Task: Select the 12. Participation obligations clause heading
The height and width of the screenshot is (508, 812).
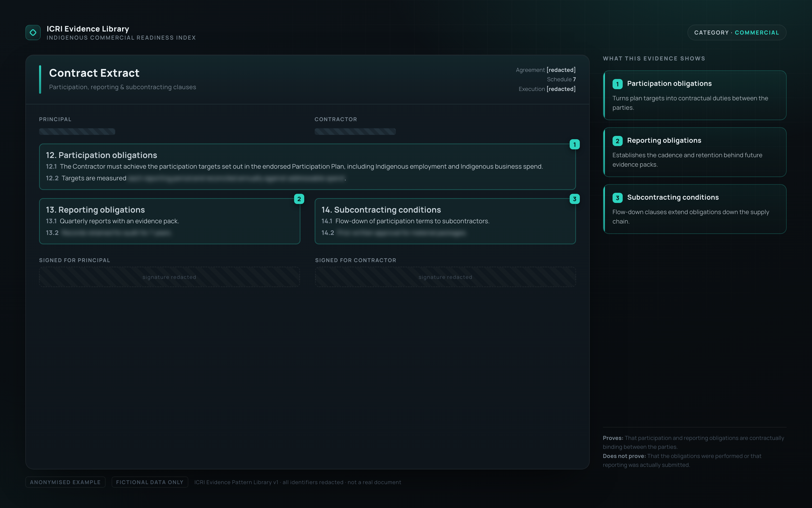Action: point(101,155)
